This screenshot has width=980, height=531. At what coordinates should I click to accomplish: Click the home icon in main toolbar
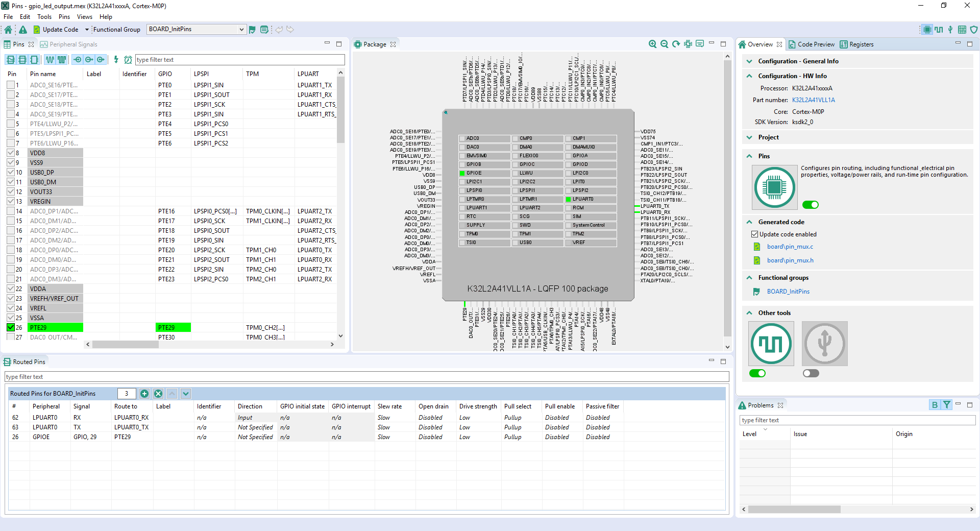pyautogui.click(x=8, y=30)
